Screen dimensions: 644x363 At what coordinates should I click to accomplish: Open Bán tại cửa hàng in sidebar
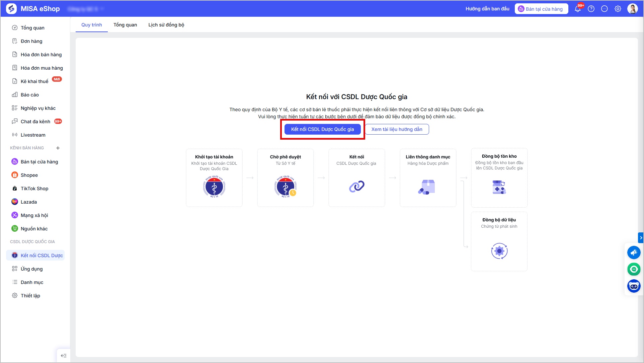tap(35, 162)
